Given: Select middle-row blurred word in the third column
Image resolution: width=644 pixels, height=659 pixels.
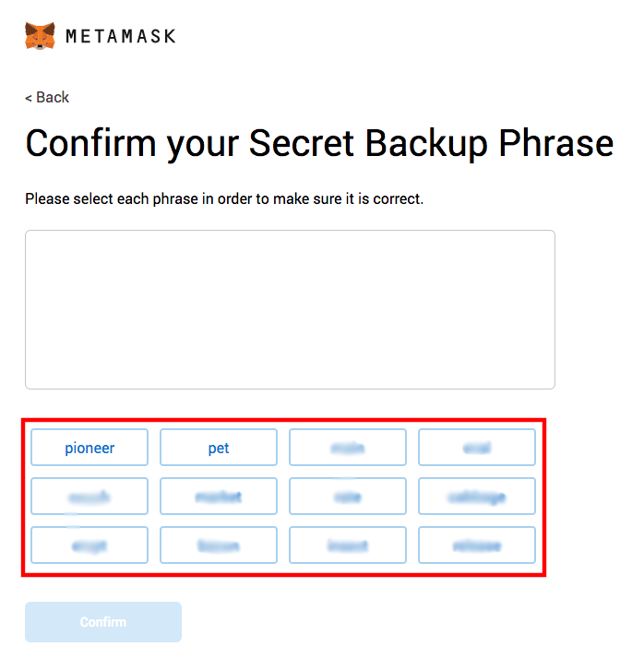Looking at the screenshot, I should tap(348, 497).
